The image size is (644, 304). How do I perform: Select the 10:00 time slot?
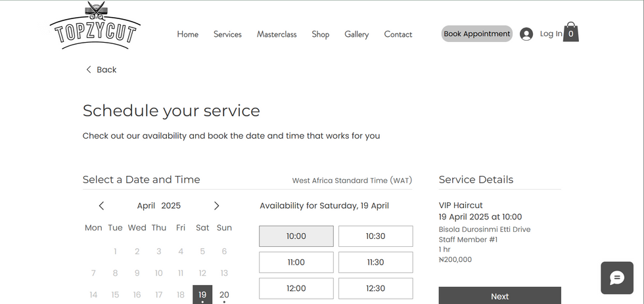click(x=296, y=236)
